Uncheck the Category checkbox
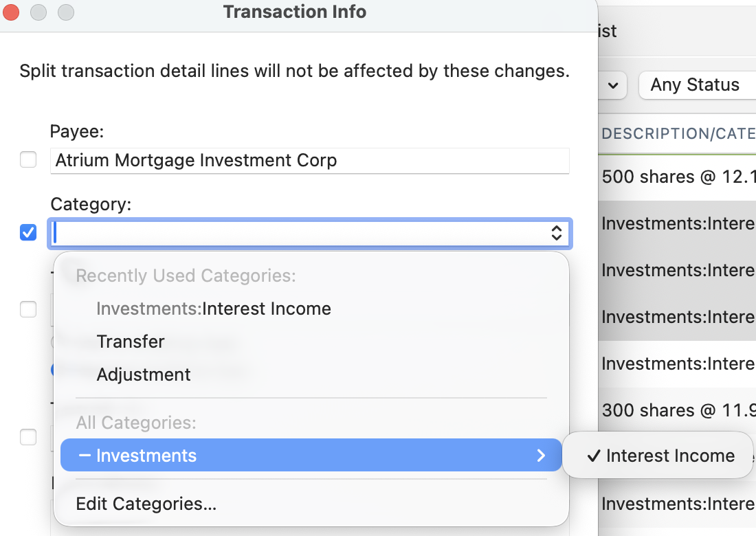Screen dimensions: 756x536 tap(28, 233)
